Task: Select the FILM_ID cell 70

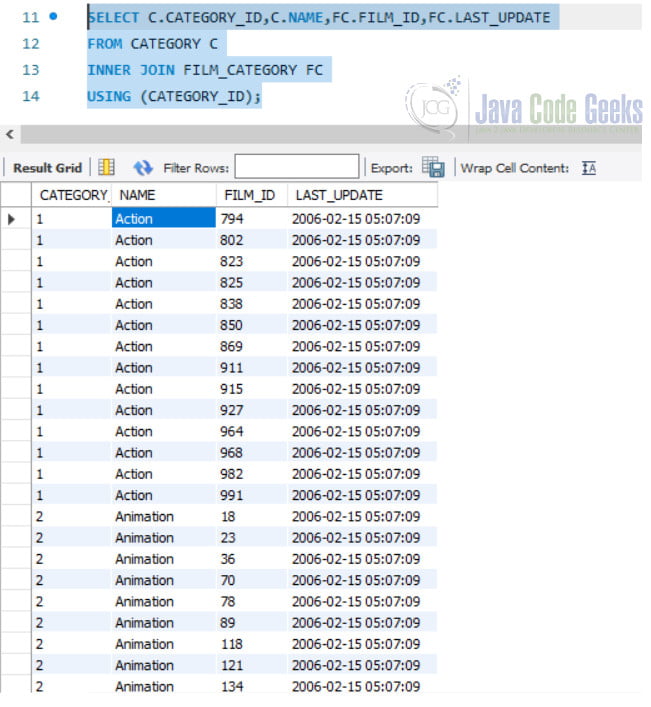Action: [x=251, y=580]
